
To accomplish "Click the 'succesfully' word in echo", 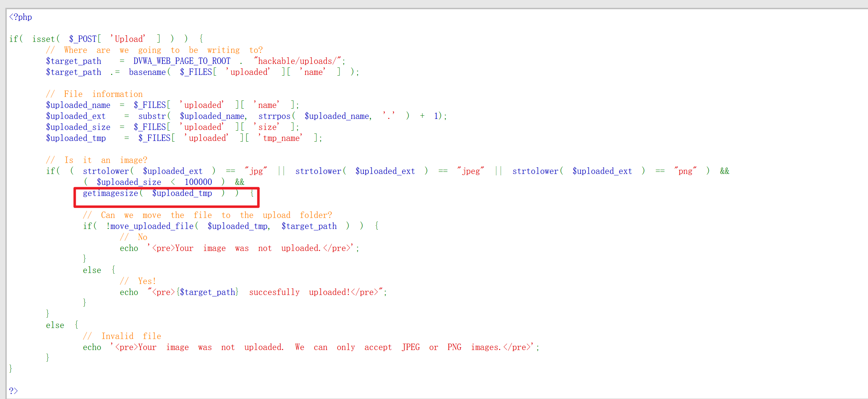I will pos(274,292).
